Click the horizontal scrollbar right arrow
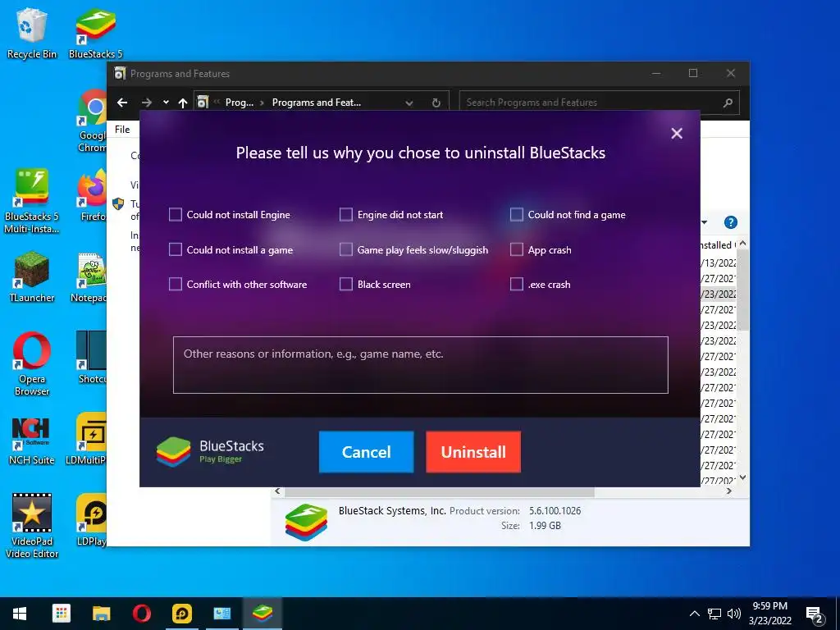The height and width of the screenshot is (630, 840). (x=729, y=491)
